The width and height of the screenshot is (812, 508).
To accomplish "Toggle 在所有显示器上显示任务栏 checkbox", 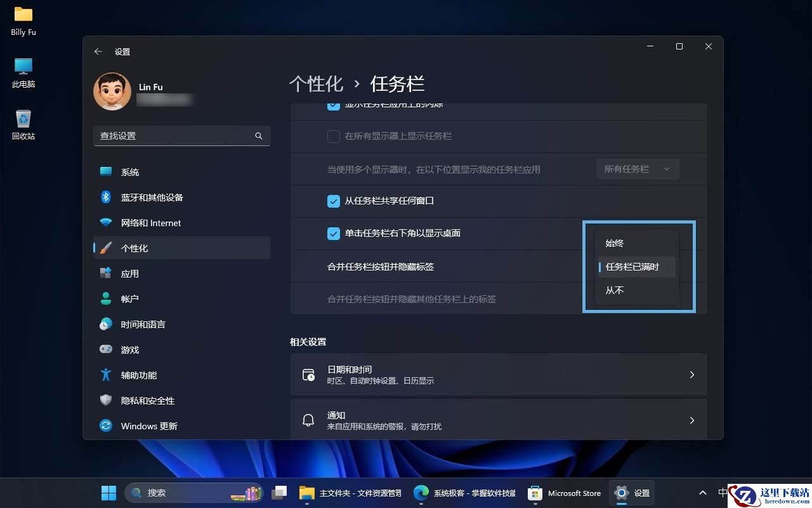I will pyautogui.click(x=334, y=136).
